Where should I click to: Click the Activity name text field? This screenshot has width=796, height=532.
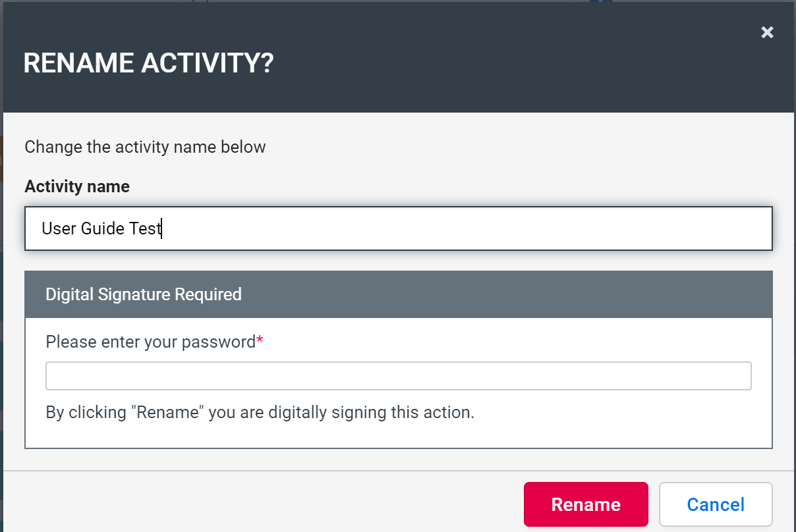tap(398, 228)
